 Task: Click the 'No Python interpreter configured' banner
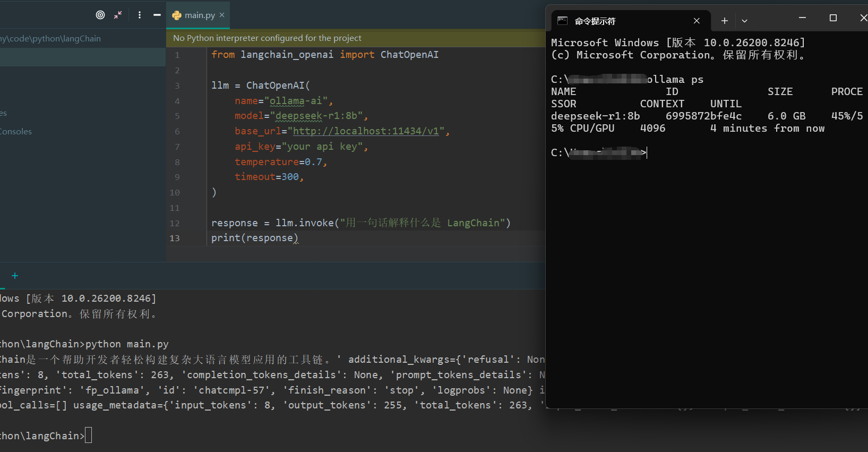[356, 38]
